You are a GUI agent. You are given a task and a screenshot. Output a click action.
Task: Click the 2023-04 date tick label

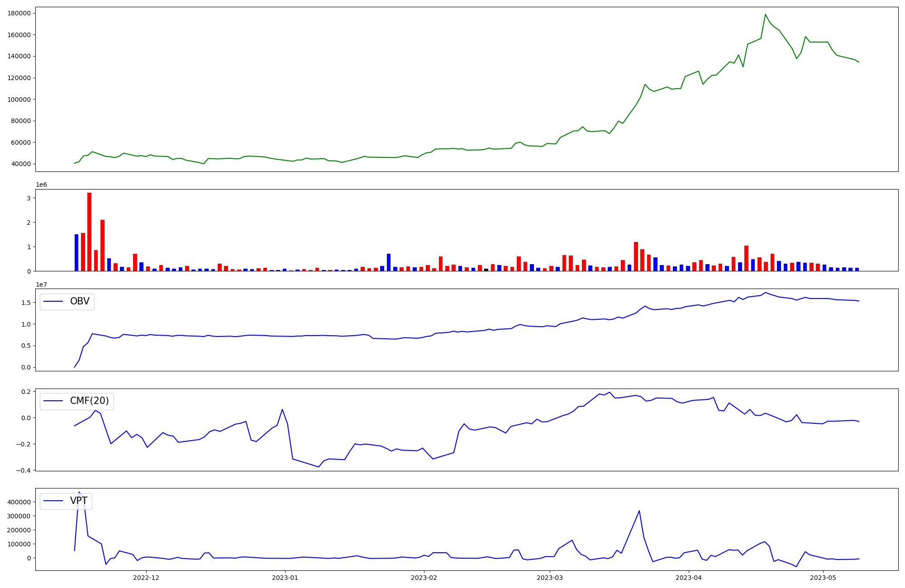pyautogui.click(x=688, y=578)
